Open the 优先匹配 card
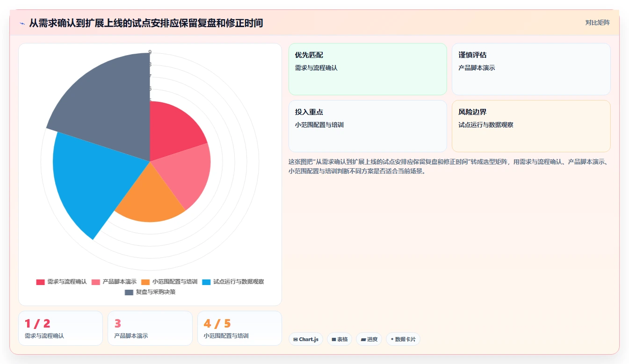Viewport: 629px width, 364px height. tap(368, 69)
